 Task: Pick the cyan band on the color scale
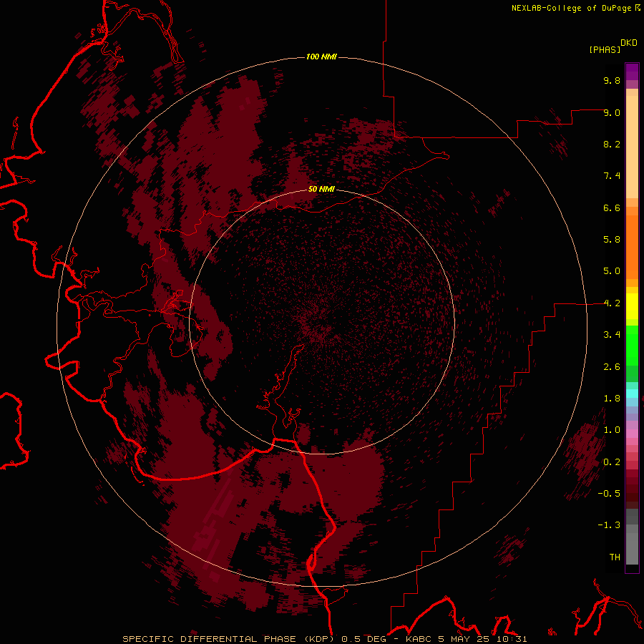point(632,394)
